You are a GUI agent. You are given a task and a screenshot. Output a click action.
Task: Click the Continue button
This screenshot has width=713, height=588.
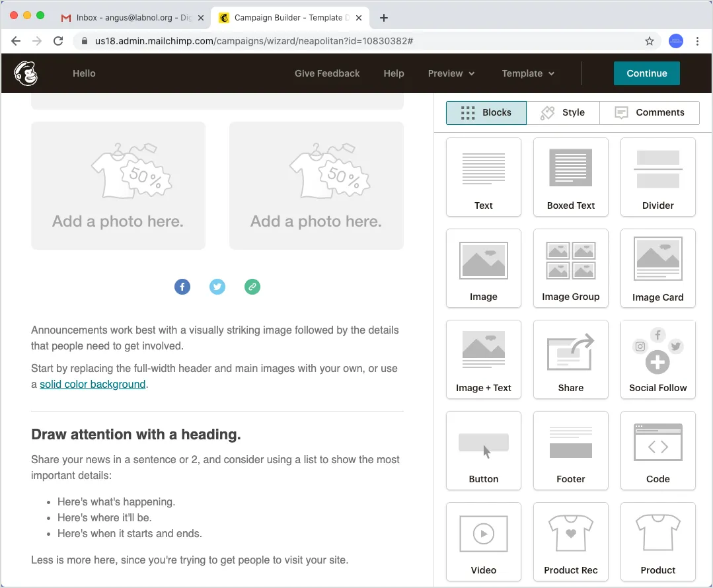pos(646,73)
